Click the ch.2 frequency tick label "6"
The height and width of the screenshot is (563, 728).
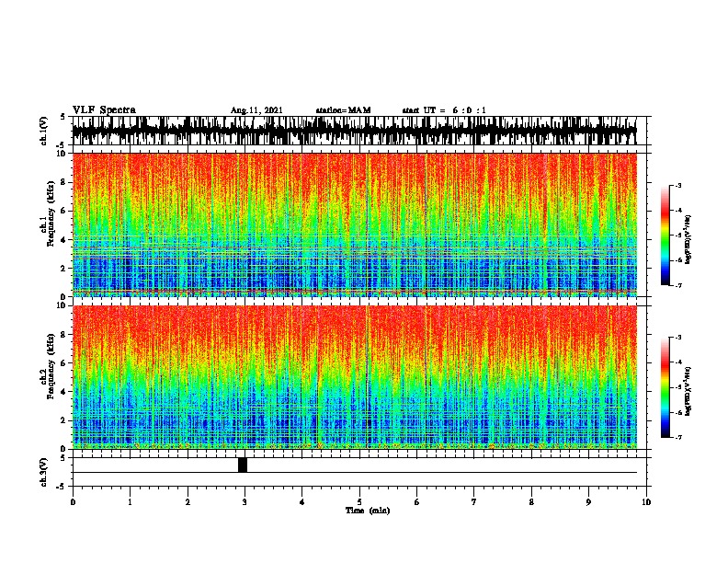click(63, 363)
